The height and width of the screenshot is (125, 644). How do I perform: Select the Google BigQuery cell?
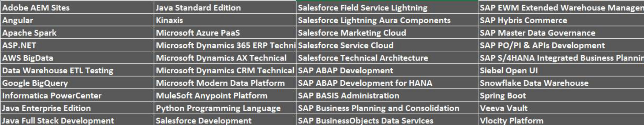77,83
